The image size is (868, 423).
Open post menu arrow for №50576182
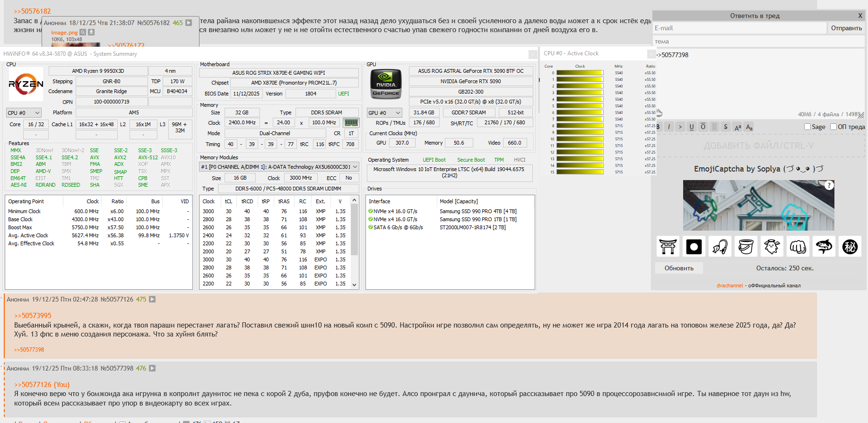pyautogui.click(x=189, y=23)
